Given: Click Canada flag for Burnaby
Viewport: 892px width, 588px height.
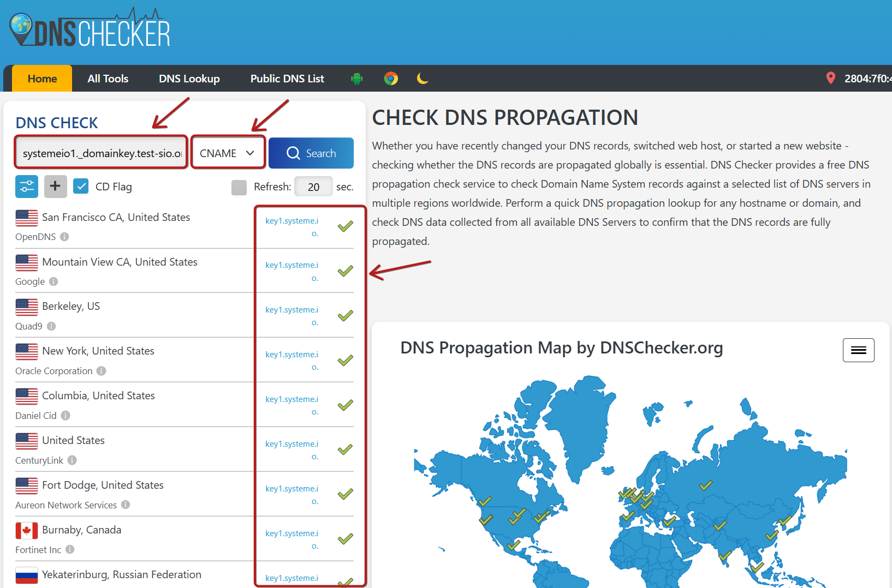Looking at the screenshot, I should point(27,530).
